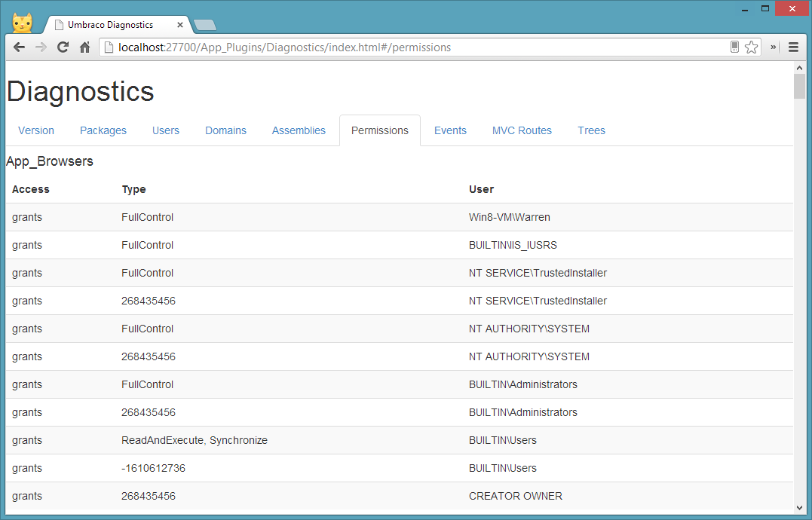The height and width of the screenshot is (520, 812).
Task: Bookmark this page with the star icon
Action: coord(752,47)
